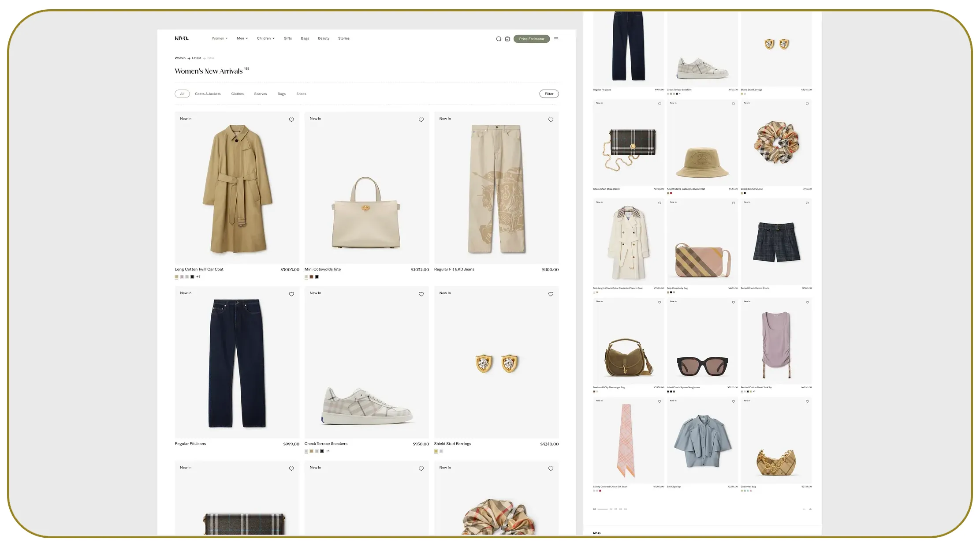The image size is (980, 547).
Task: Jump to page 02 in the pagination
Action: [611, 509]
